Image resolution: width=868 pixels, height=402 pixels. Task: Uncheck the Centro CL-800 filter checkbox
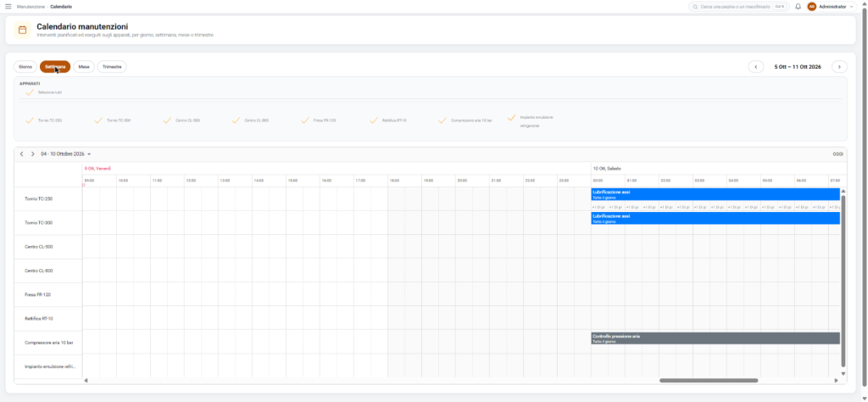click(236, 120)
